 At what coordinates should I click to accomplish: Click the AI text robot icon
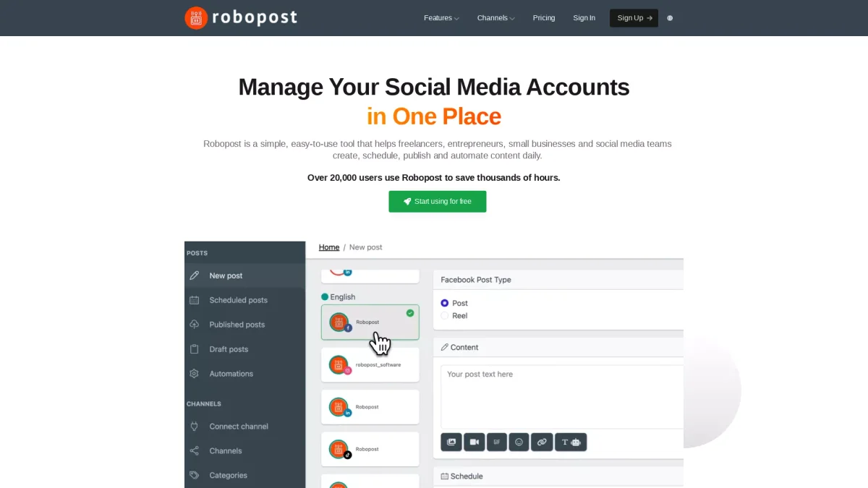571,442
